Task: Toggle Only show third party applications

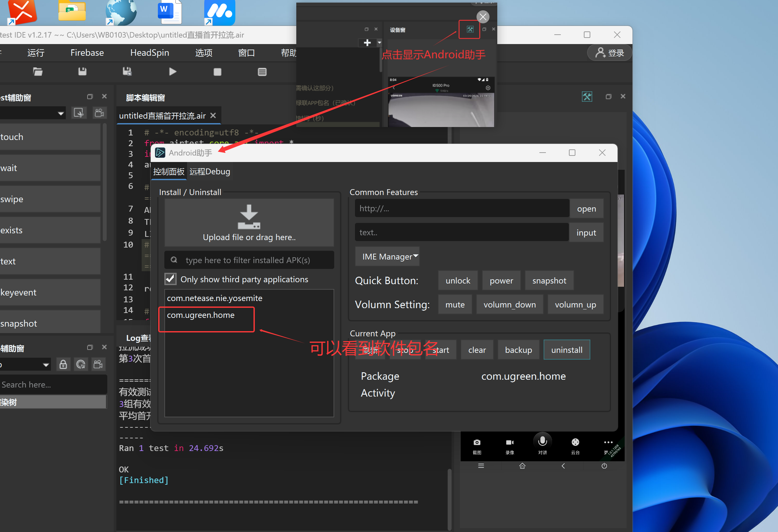Action: 171,279
